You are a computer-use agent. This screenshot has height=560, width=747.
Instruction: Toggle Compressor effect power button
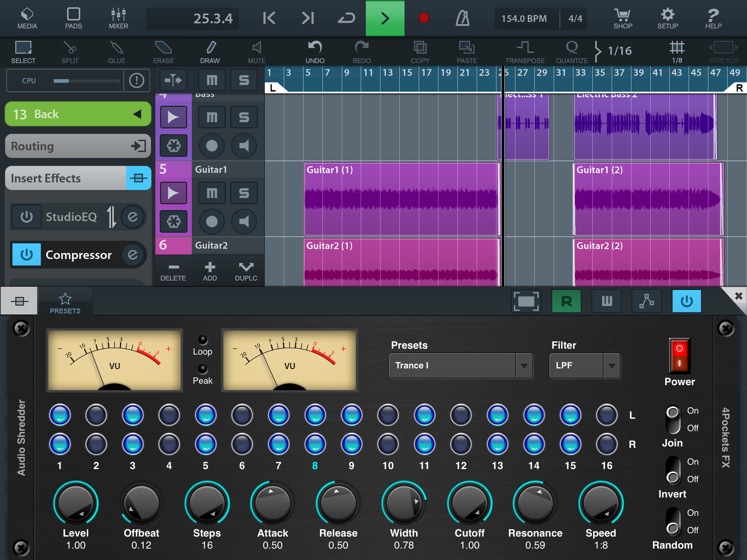point(26,255)
